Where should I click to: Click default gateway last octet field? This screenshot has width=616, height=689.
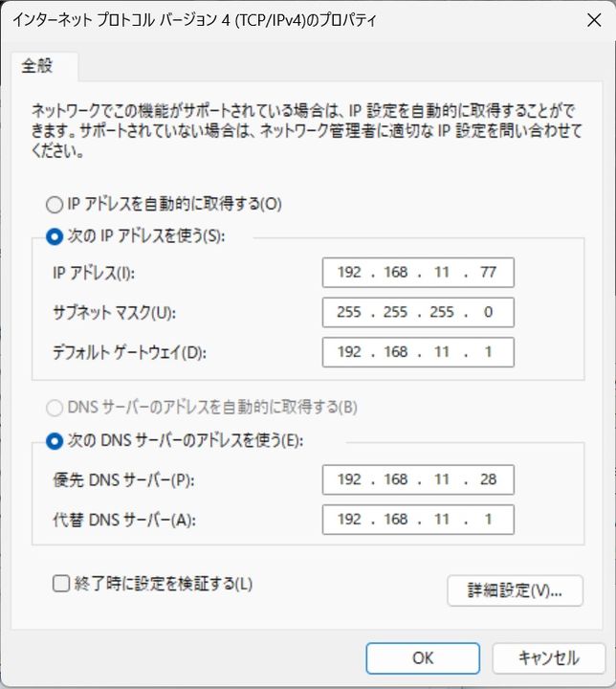pyautogui.click(x=488, y=352)
